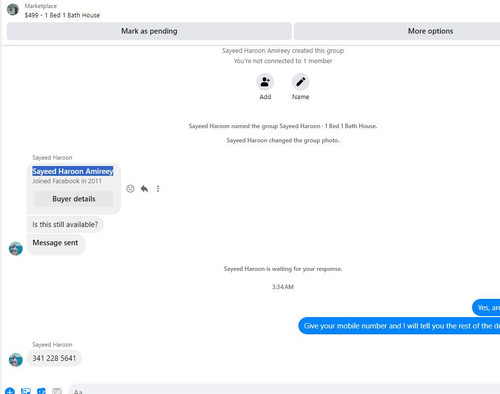Select 'Sayeed Haroon is waiting for your response' text
This screenshot has height=394, width=500.
point(283,269)
